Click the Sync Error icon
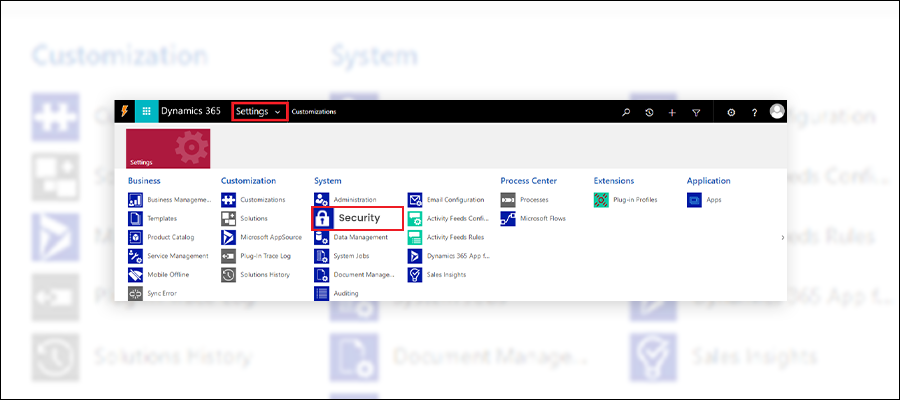 coord(135,293)
